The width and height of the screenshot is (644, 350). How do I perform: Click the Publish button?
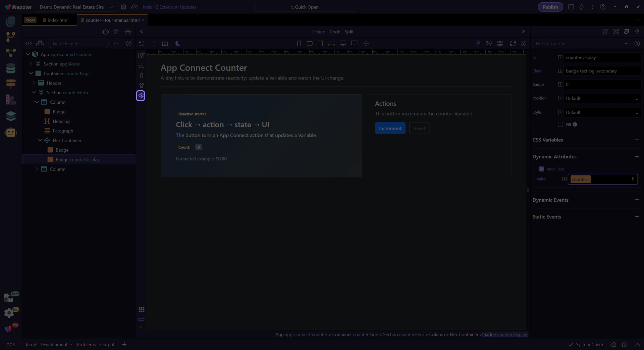(550, 7)
